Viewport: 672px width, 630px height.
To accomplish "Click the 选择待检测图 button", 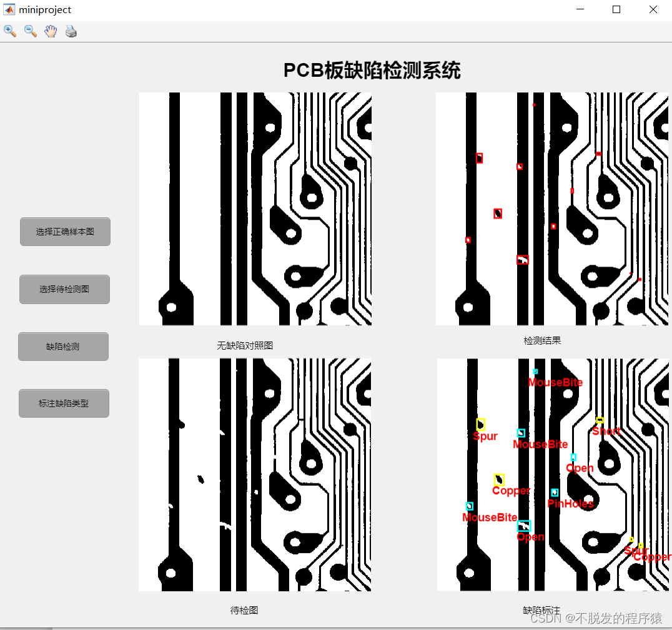I will 64,289.
